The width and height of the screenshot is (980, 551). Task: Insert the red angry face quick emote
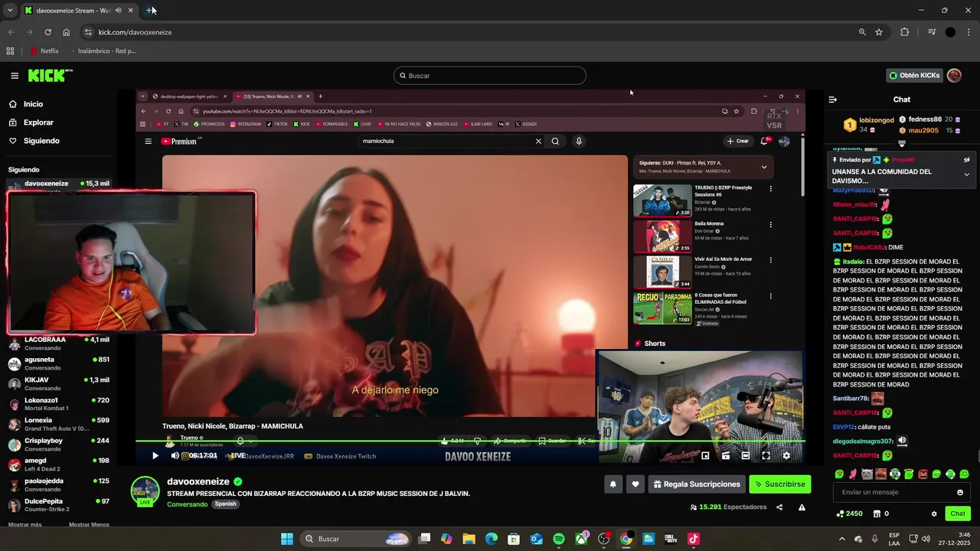923,474
